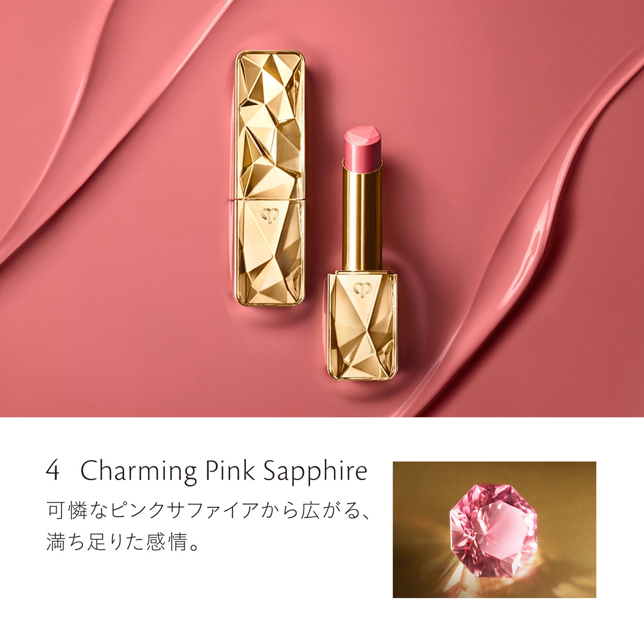Click the lower half of the gold cap

click(x=270, y=253)
